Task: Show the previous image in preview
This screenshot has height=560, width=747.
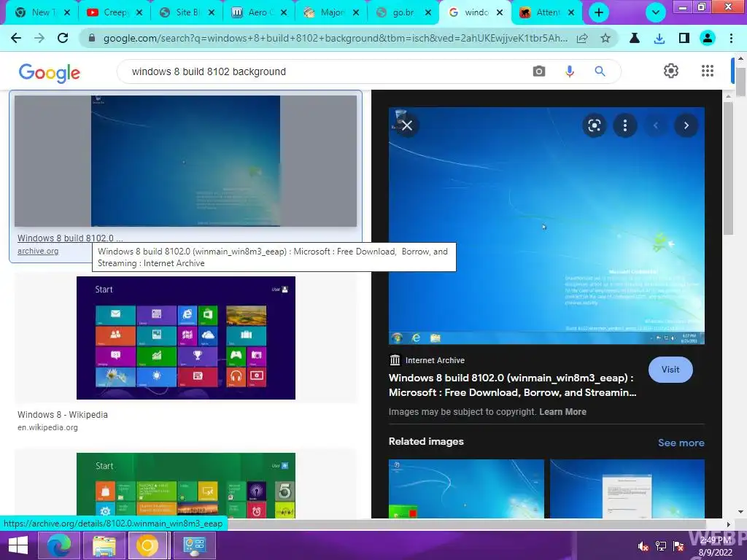Action: click(656, 125)
